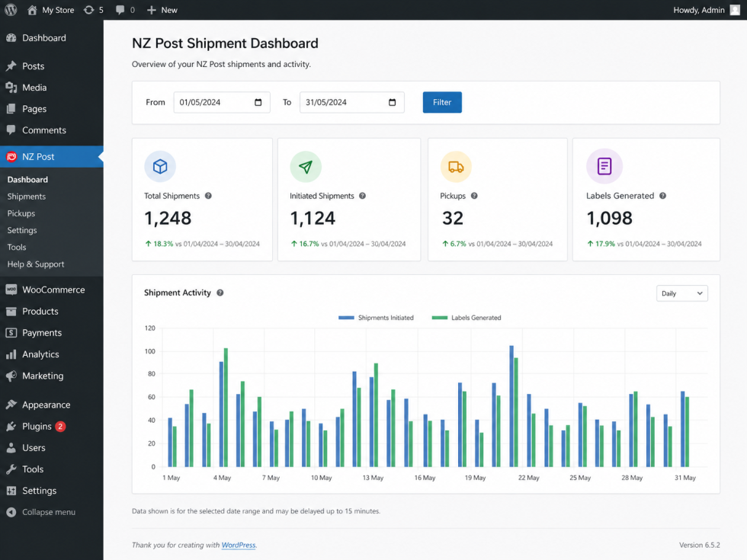747x560 pixels.
Task: Click the Initiated Shipments paper plane icon
Action: 306,166
